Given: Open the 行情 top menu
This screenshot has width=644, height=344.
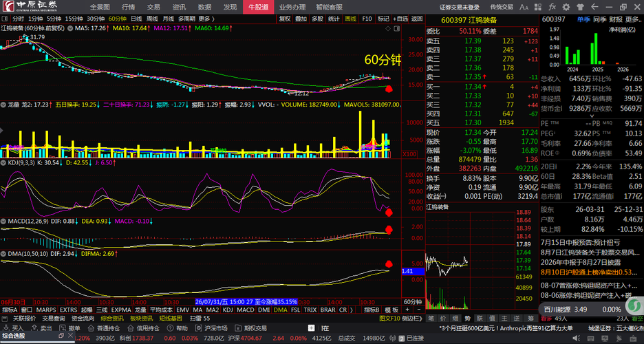Looking at the screenshot, I should (128, 7).
